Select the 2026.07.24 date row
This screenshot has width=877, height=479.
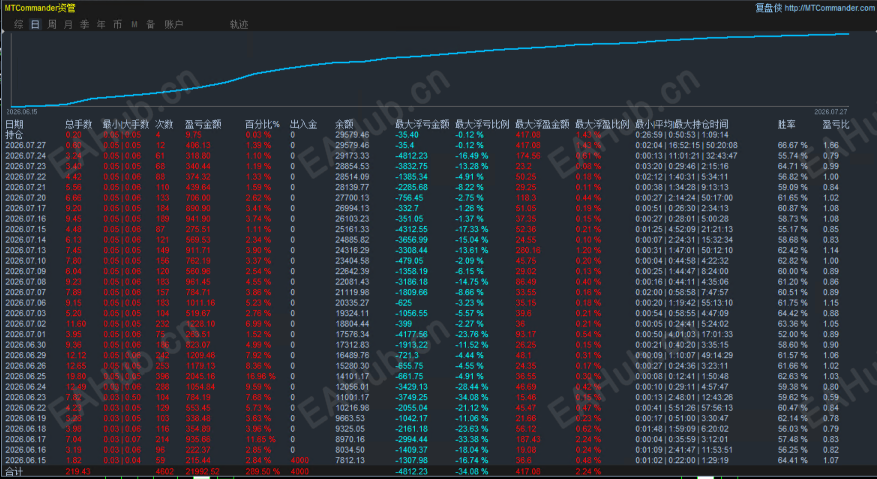tap(26, 156)
